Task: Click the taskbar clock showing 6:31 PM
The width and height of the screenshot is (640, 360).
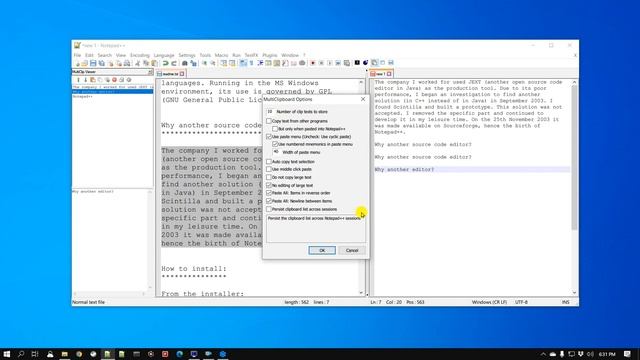Action: [x=607, y=354]
